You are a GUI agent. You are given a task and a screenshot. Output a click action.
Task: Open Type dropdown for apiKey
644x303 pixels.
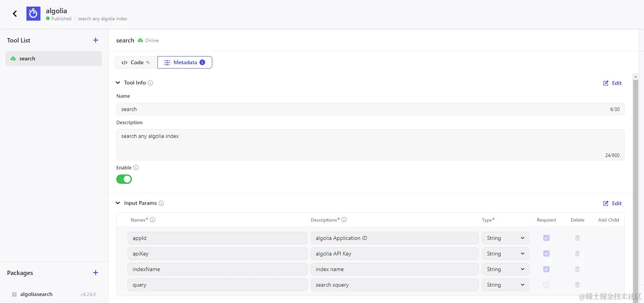[x=506, y=254]
